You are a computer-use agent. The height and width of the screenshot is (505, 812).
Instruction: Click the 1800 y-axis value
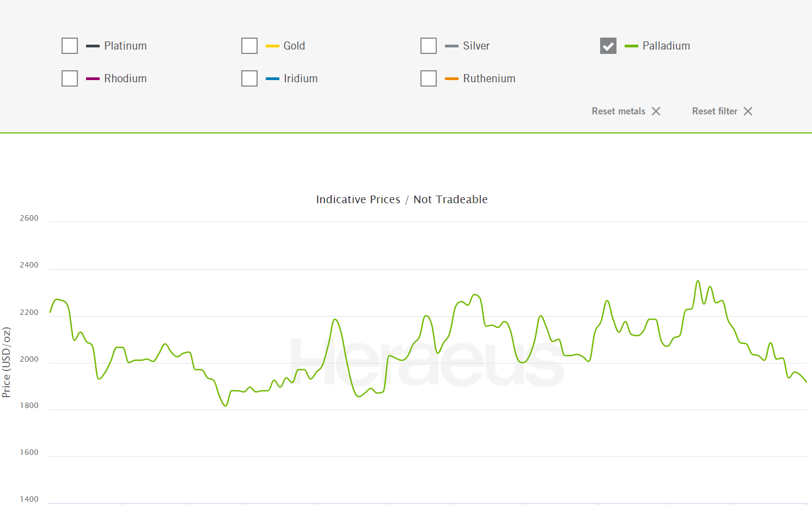[29, 405]
